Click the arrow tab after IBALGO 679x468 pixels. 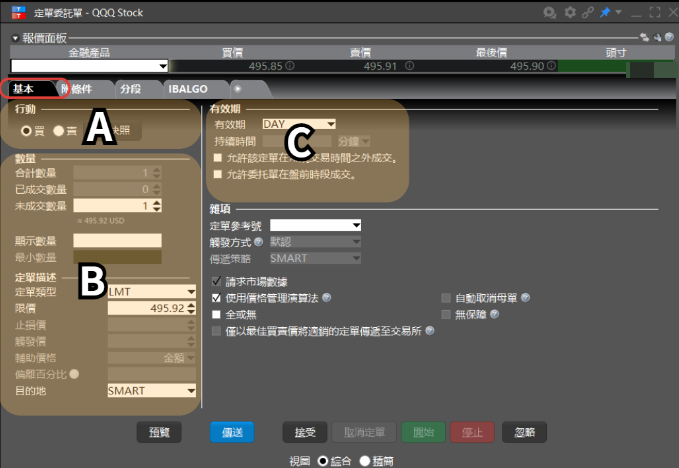pyautogui.click(x=238, y=89)
